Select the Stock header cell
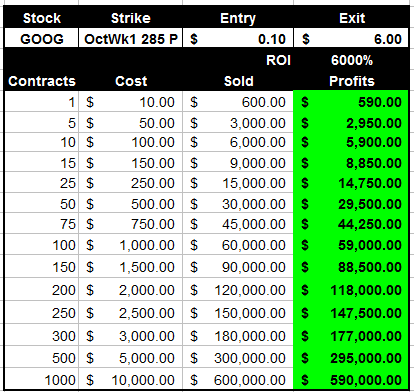Image resolution: width=414 pixels, height=392 pixels. coord(41,18)
